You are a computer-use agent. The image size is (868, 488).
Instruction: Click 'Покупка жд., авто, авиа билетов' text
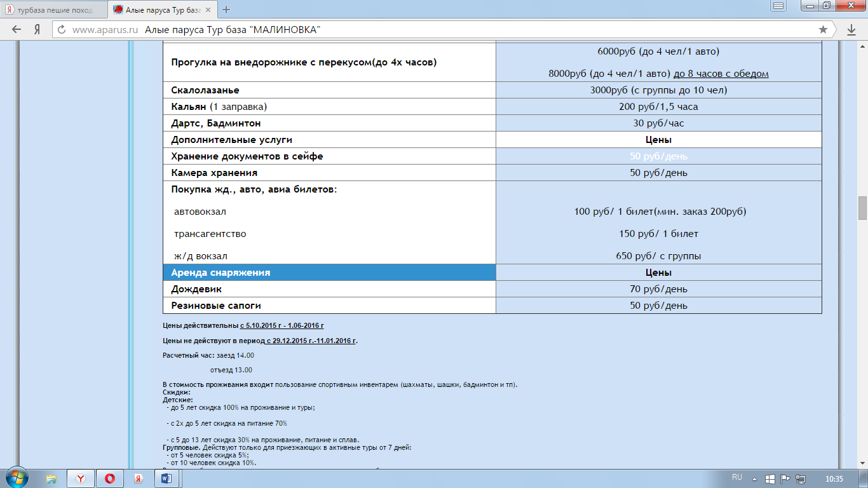(x=254, y=189)
